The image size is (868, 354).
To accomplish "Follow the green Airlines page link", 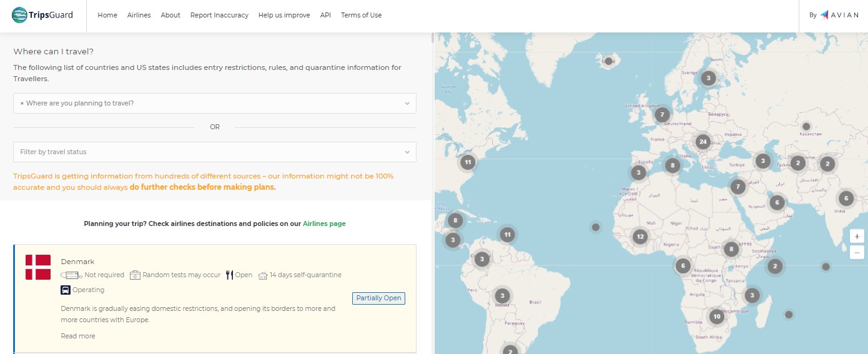I will 324,224.
